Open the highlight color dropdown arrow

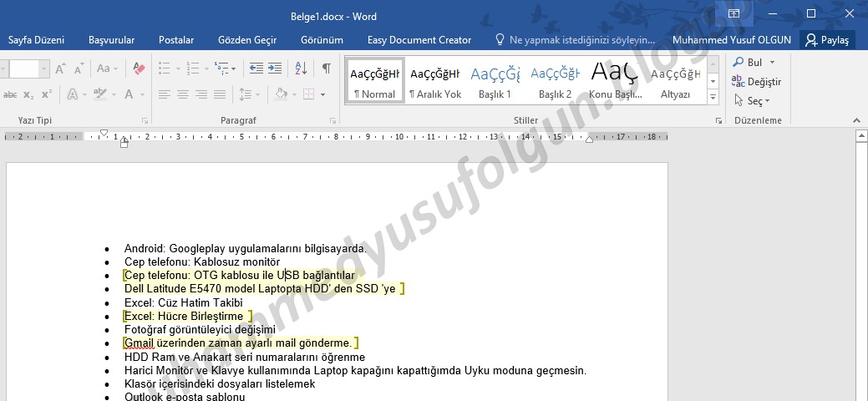point(114,94)
